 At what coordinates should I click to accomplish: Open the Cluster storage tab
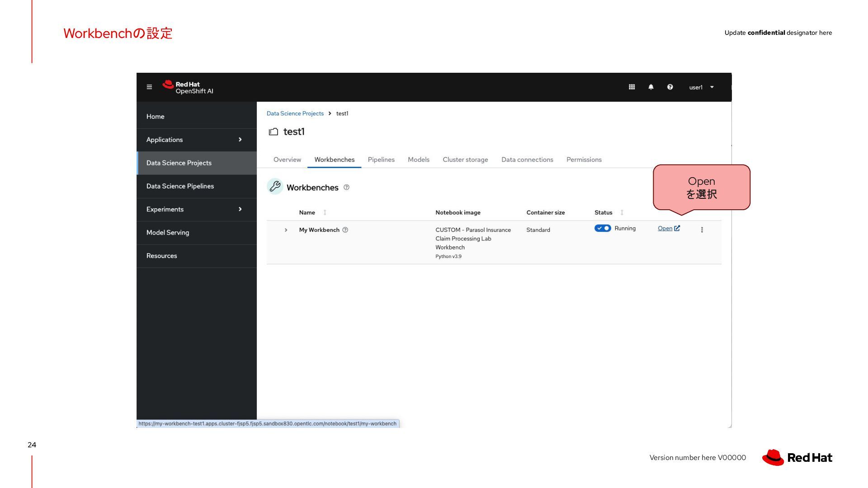click(465, 160)
